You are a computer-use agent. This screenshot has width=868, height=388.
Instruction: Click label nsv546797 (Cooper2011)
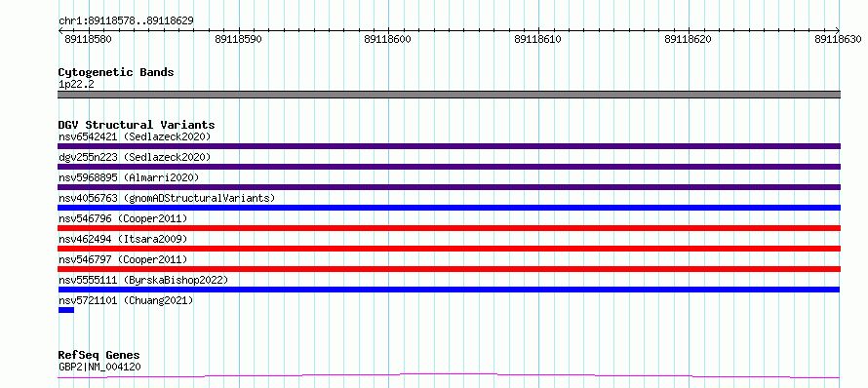point(123,259)
